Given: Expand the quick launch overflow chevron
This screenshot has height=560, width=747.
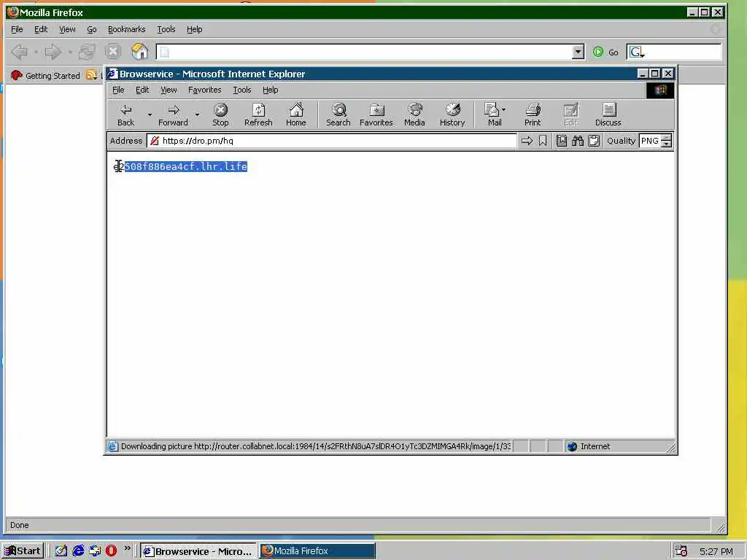Looking at the screenshot, I should tap(127, 548).
